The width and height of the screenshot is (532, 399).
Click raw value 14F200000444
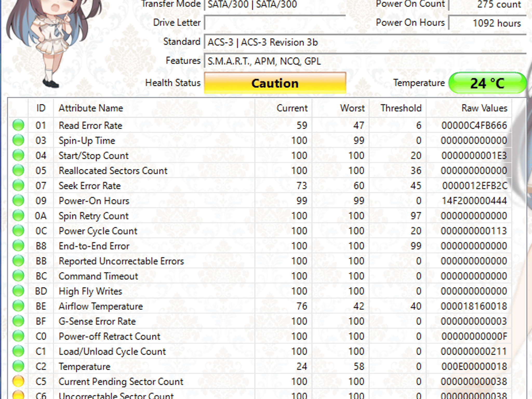(x=474, y=201)
